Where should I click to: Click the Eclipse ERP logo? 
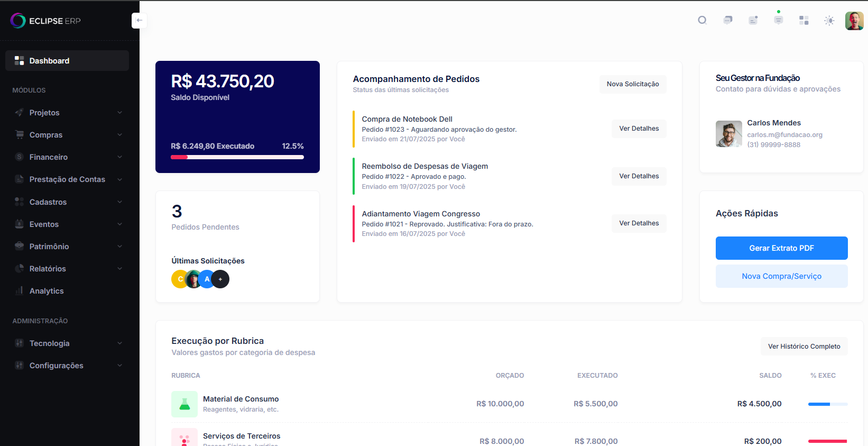[45, 21]
